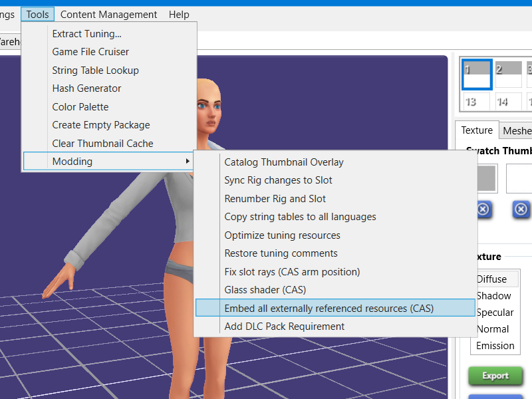Click the white swatch thumbnail color box
Image resolution: width=532 pixels, height=399 pixels.
tap(519, 178)
